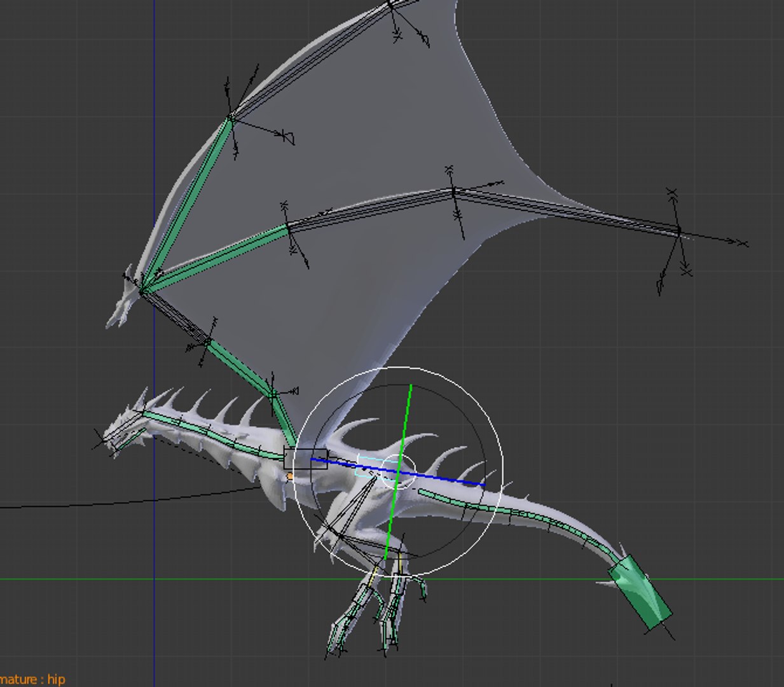Select the black rectangle bone at neck base
784x687 pixels.
pyautogui.click(x=306, y=458)
